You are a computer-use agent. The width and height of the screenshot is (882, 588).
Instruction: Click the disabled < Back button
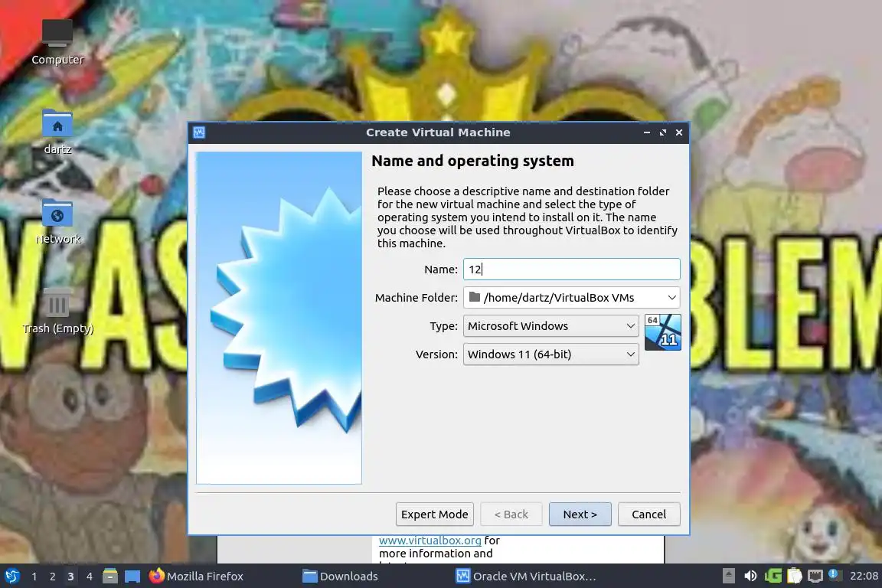click(511, 514)
